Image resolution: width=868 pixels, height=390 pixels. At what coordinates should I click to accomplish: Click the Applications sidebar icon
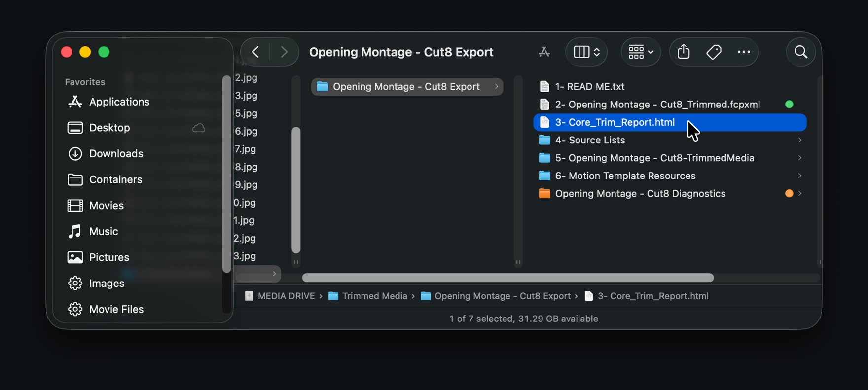pyautogui.click(x=75, y=102)
